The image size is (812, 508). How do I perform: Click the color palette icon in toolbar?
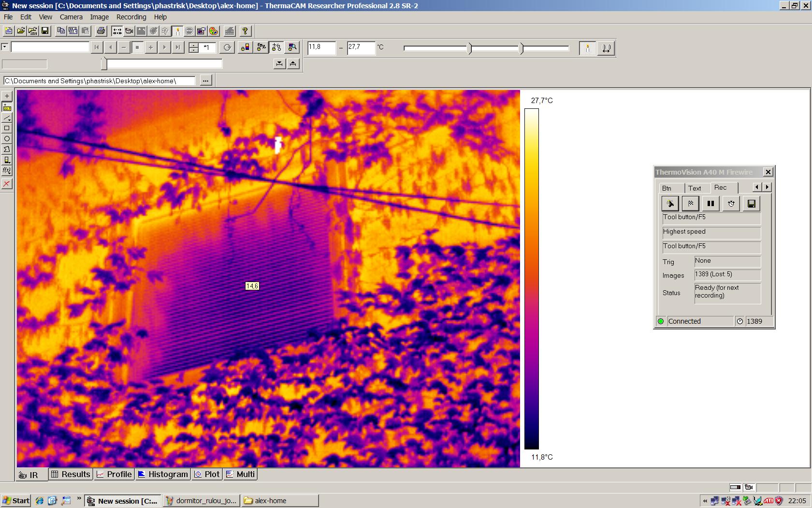214,31
